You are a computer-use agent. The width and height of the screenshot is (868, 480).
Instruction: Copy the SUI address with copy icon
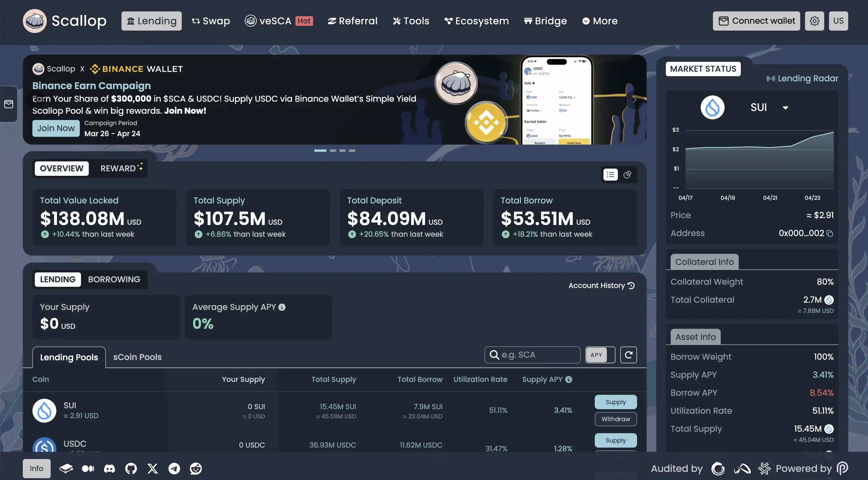point(830,233)
